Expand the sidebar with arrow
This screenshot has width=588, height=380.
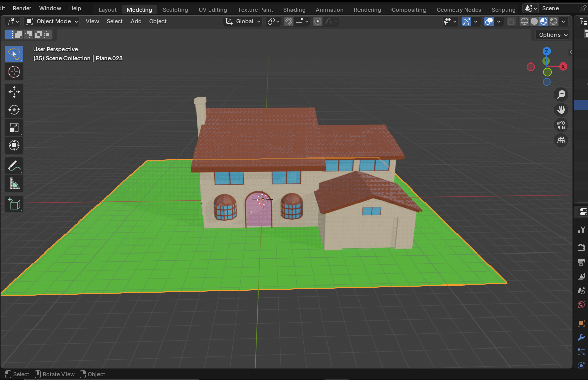[570, 52]
